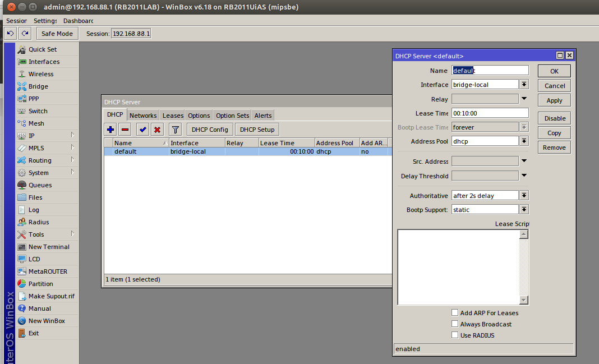The height and width of the screenshot is (364, 599).
Task: Expand the Address Pool dropdown
Action: (524, 141)
